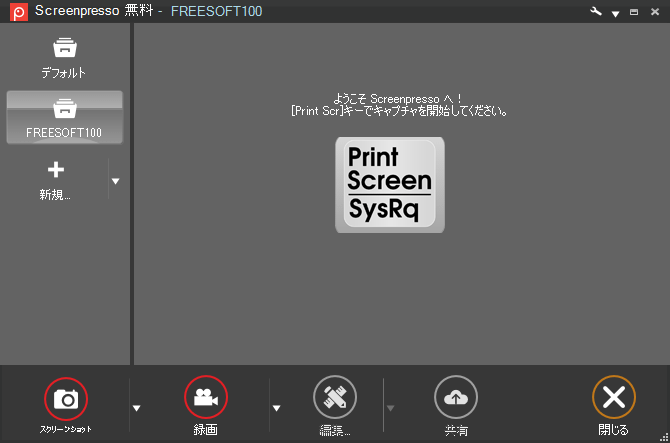
Task: Click the Screenpresso logo icon
Action: [x=19, y=12]
